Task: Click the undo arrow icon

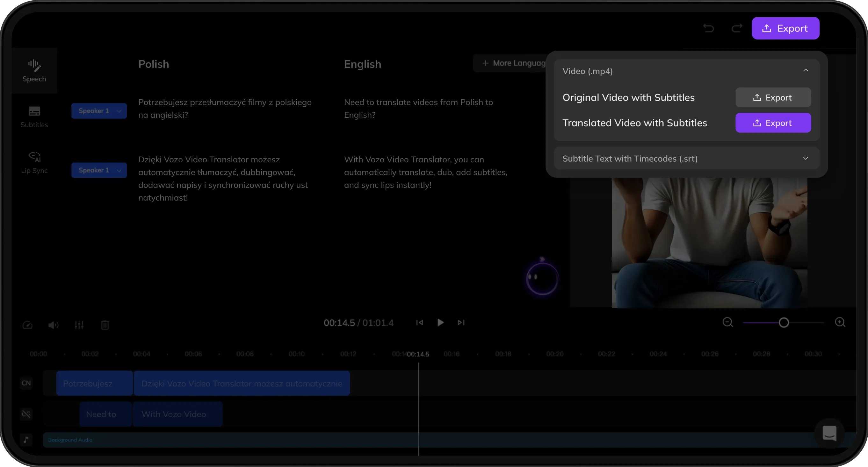Action: [709, 28]
